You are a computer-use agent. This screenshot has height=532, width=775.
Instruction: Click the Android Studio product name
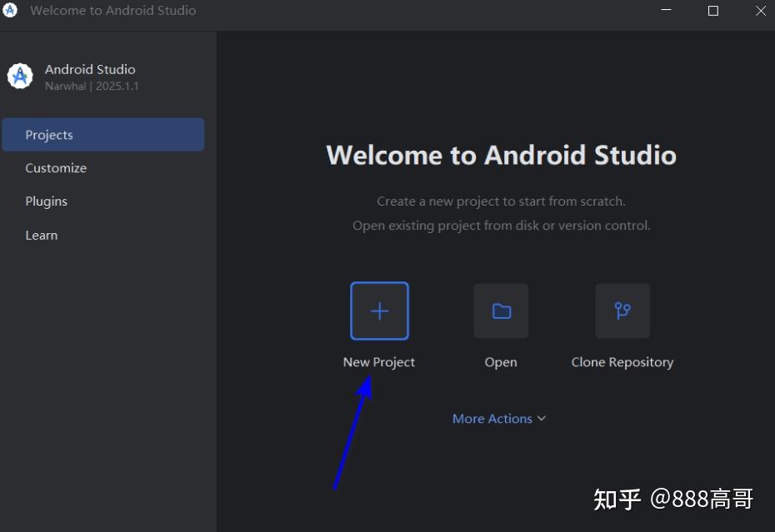[x=90, y=69]
